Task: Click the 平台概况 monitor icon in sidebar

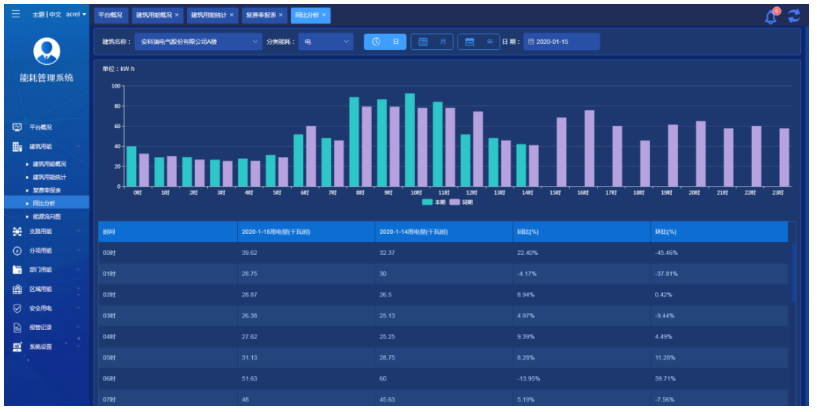Action: [x=17, y=128]
